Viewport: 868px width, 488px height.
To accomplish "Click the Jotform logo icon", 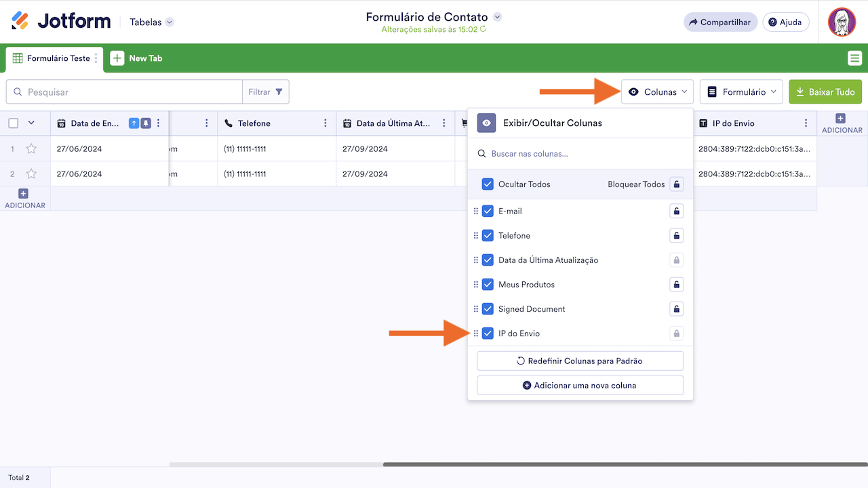I will pyautogui.click(x=20, y=21).
